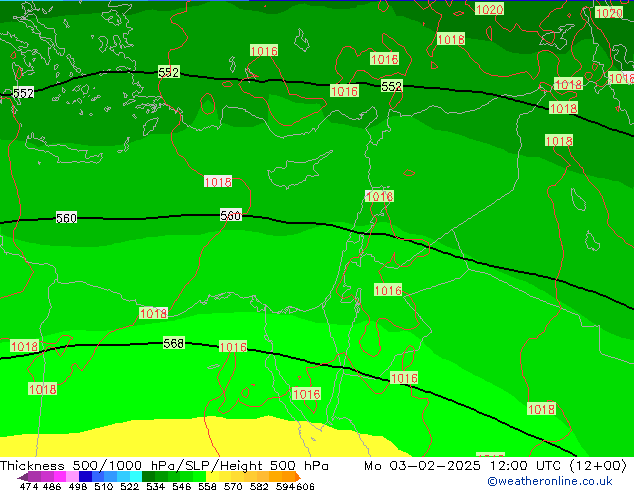Select the magenta legend color swatch
This screenshot has height=490, width=634.
[60, 477]
